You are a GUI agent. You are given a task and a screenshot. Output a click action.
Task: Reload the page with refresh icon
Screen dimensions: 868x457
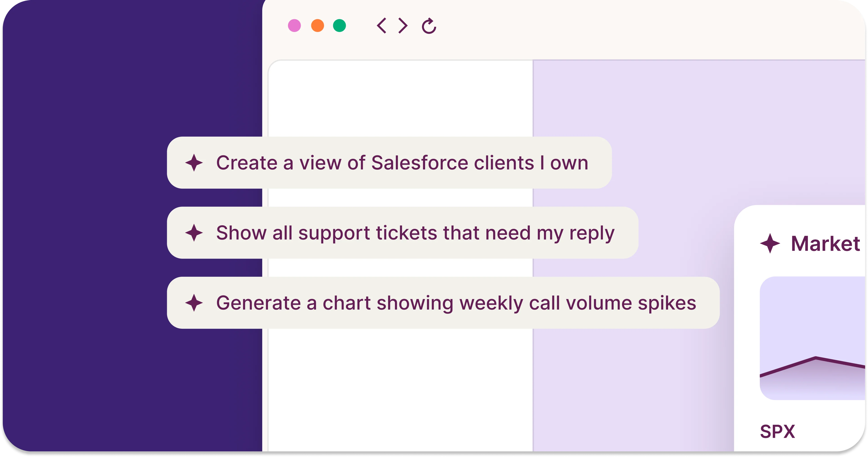[429, 26]
